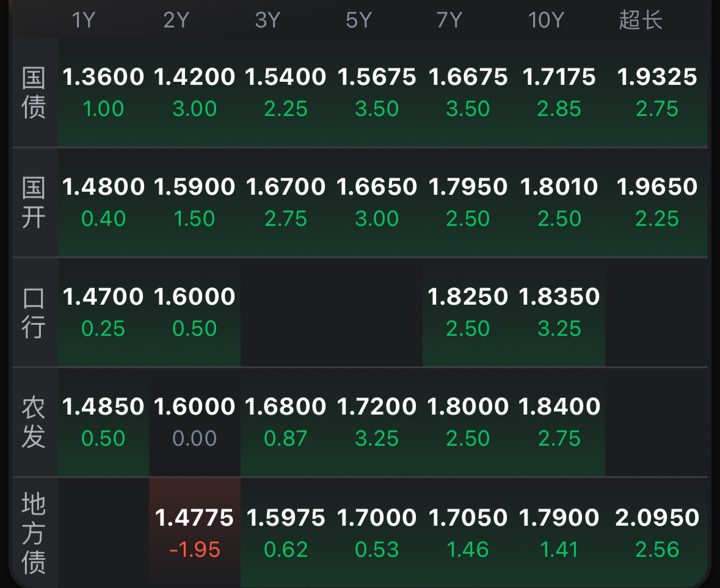
Task: Open the 地方债 row label
Action: click(34, 533)
